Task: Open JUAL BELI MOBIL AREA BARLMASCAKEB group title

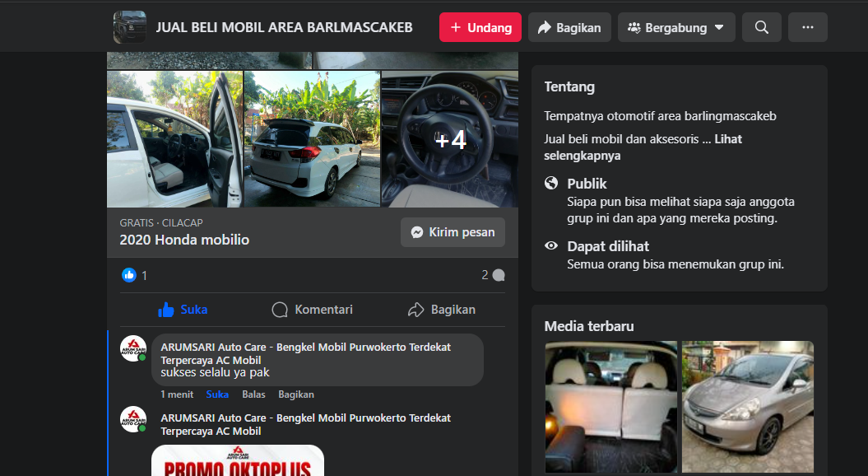Action: tap(284, 28)
